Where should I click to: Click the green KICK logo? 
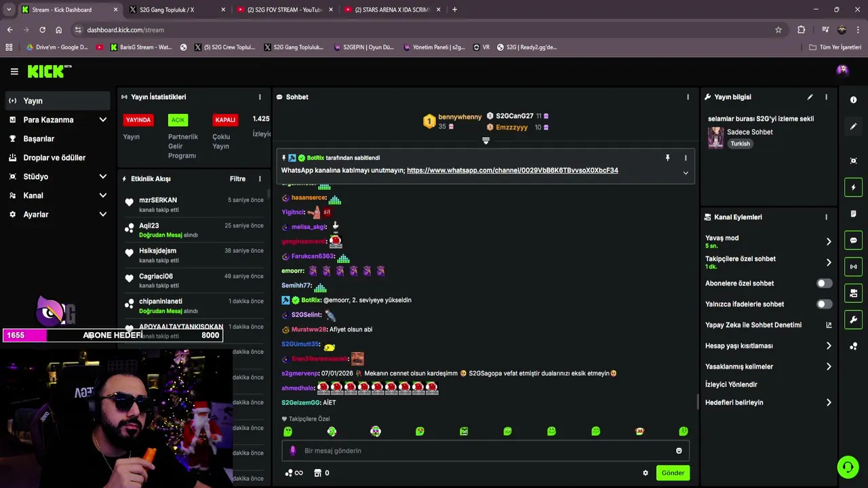coord(50,71)
